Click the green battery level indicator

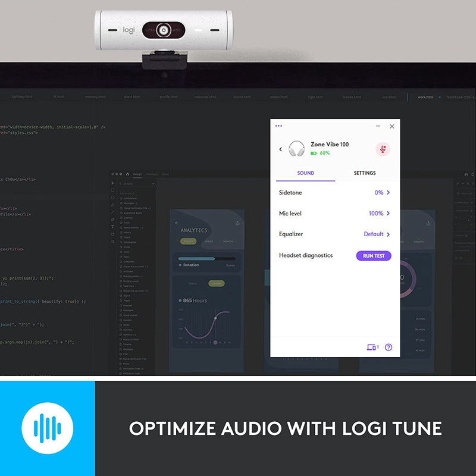coord(314,154)
